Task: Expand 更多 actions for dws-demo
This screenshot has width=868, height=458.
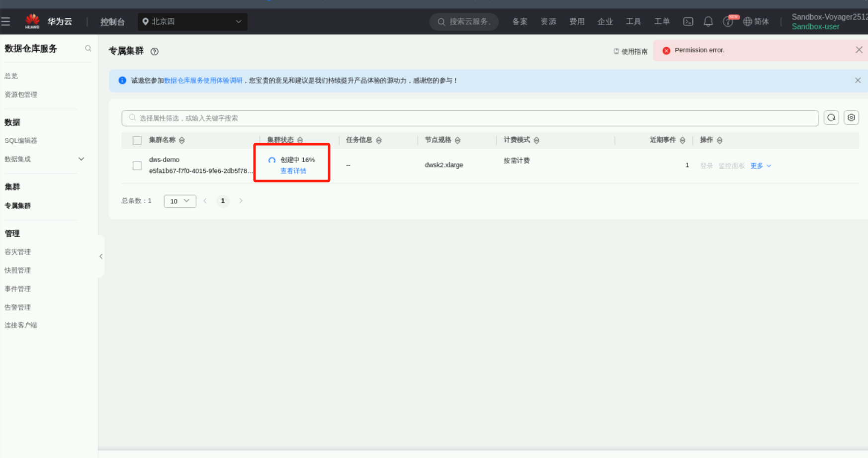Action: pyautogui.click(x=761, y=166)
